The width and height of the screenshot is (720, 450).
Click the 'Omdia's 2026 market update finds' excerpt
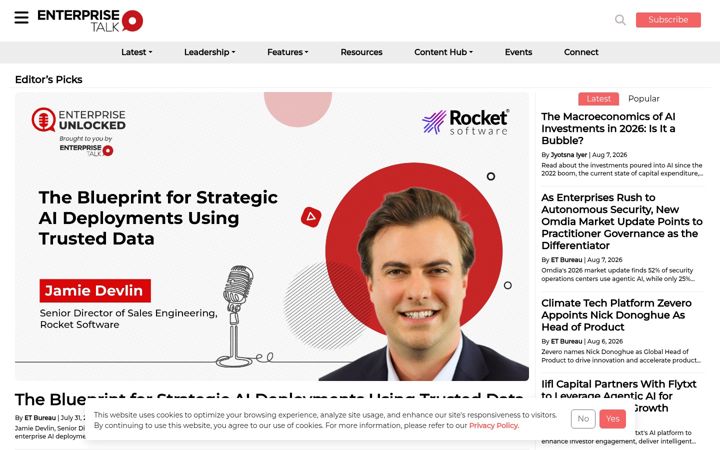pyautogui.click(x=618, y=275)
